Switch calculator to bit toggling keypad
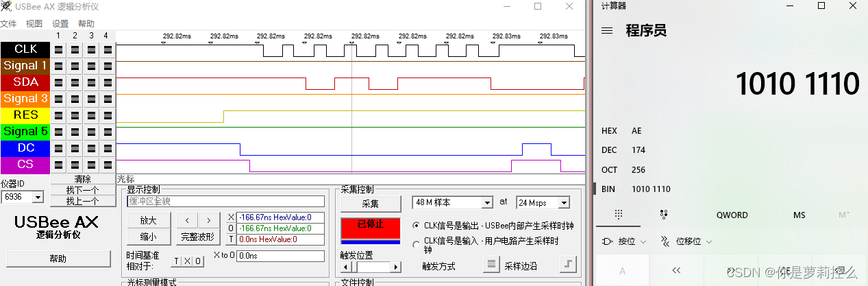 [x=663, y=215]
